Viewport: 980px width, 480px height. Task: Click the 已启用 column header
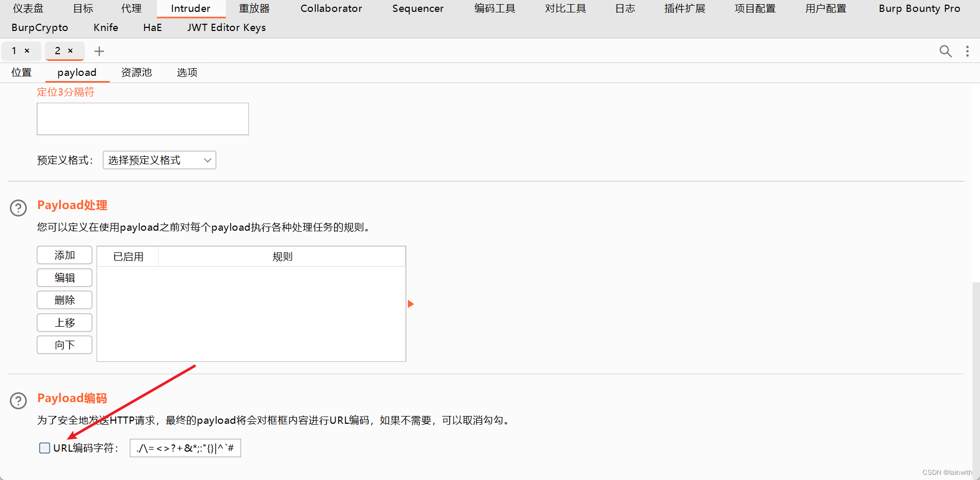click(x=128, y=257)
